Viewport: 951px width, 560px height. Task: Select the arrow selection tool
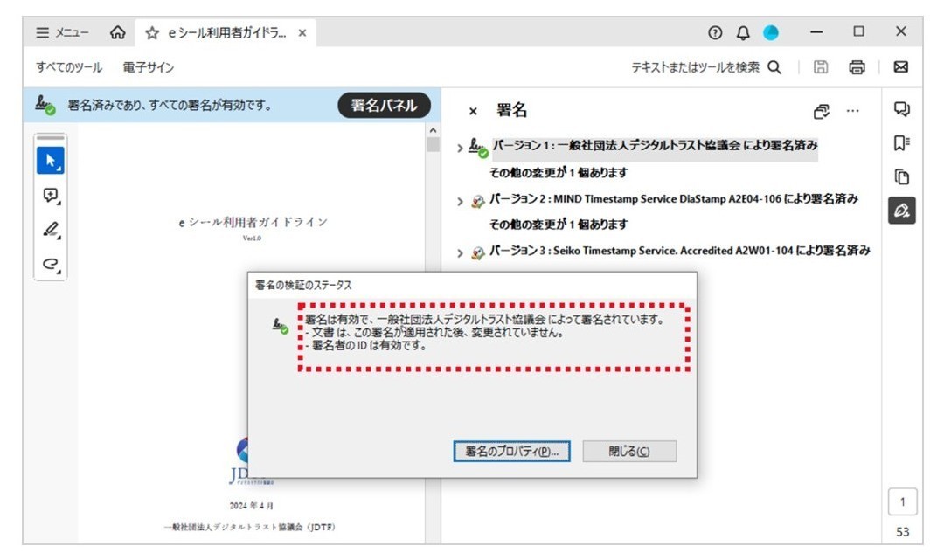tap(51, 161)
